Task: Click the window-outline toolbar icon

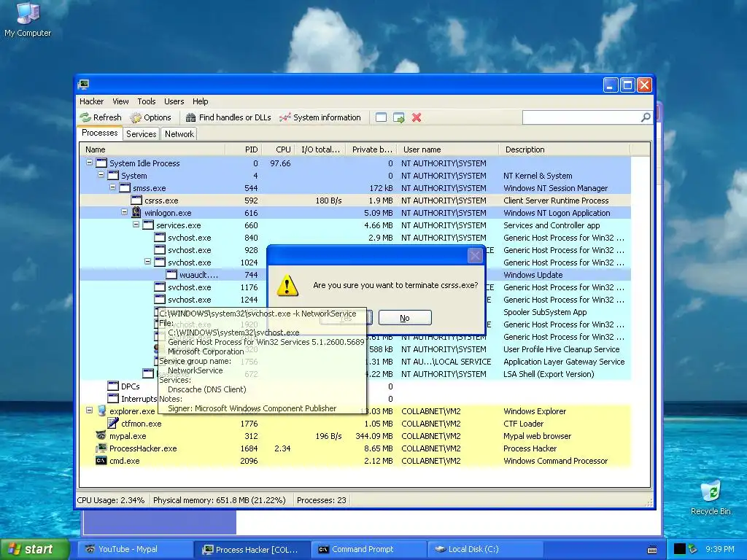Action: tap(381, 117)
